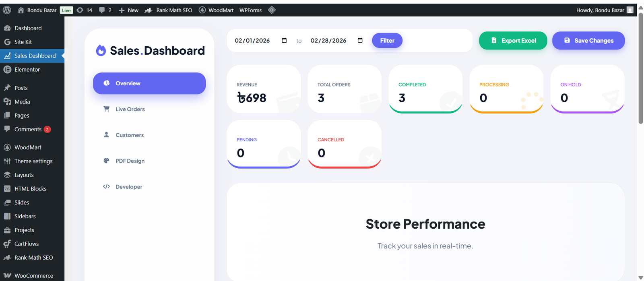Click the WordPress logo icon in admin bar

click(7, 10)
